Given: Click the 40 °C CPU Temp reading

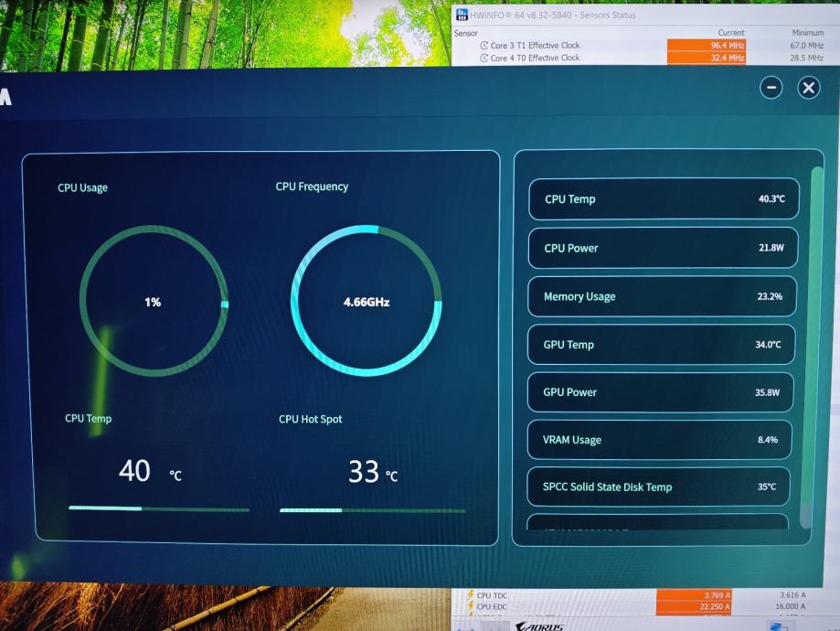Looking at the screenshot, I should 150,471.
